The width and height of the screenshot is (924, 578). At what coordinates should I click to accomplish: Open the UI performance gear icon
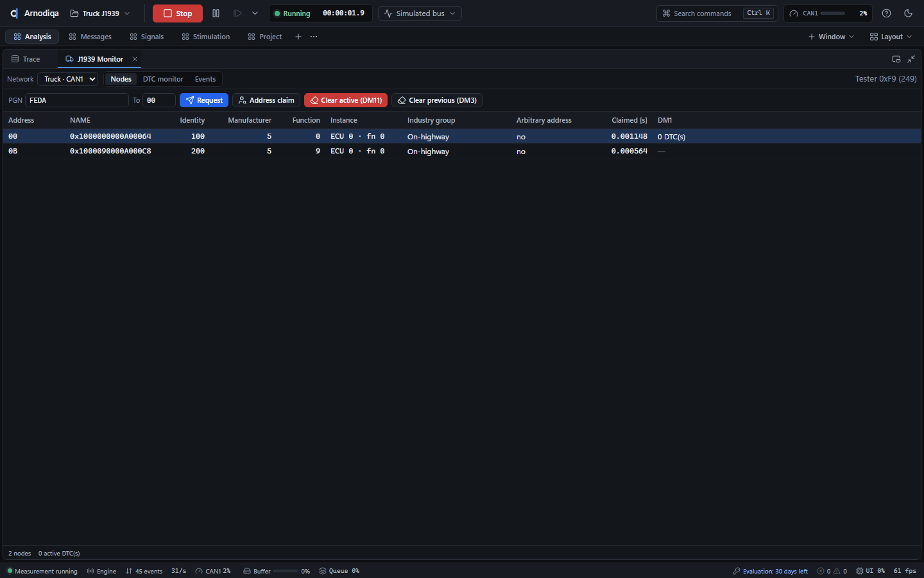click(x=860, y=571)
